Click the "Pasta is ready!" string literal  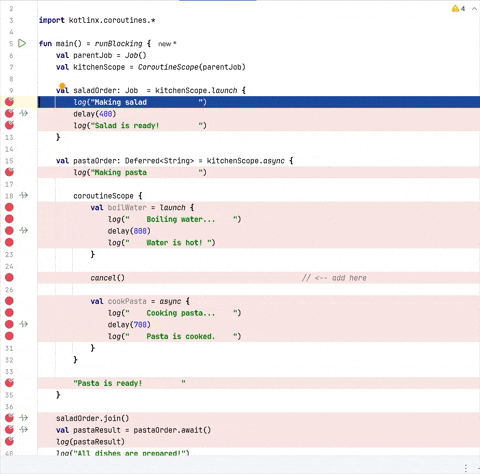129,383
